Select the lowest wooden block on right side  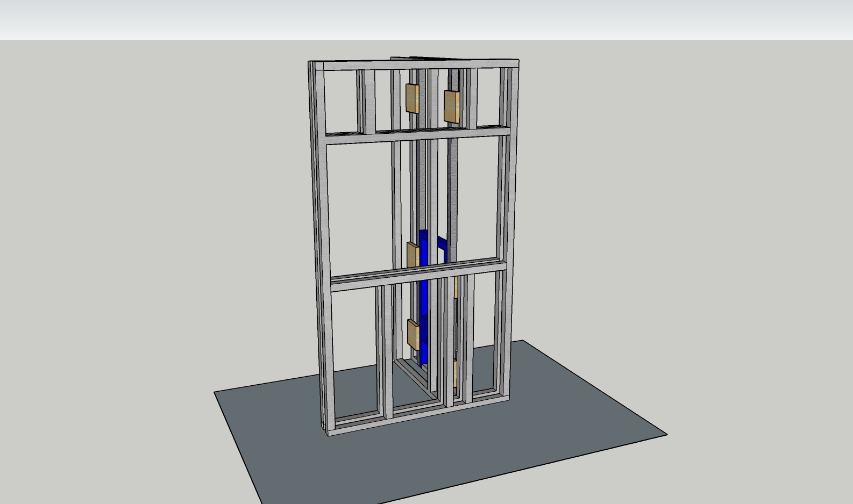click(455, 373)
